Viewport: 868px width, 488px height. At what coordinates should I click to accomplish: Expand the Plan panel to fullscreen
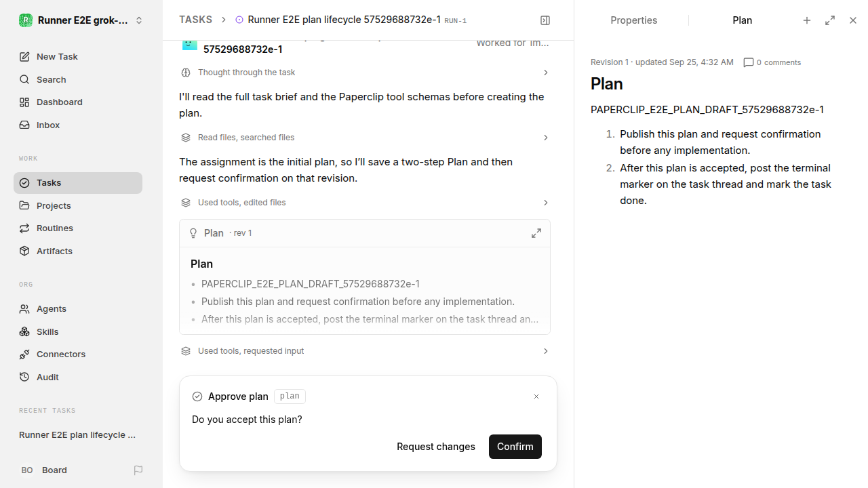(x=830, y=20)
